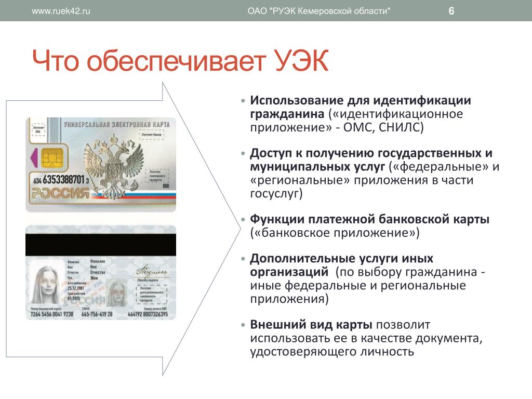Click the black magnetic stripe
The width and height of the screenshot is (532, 399).
[101, 244]
